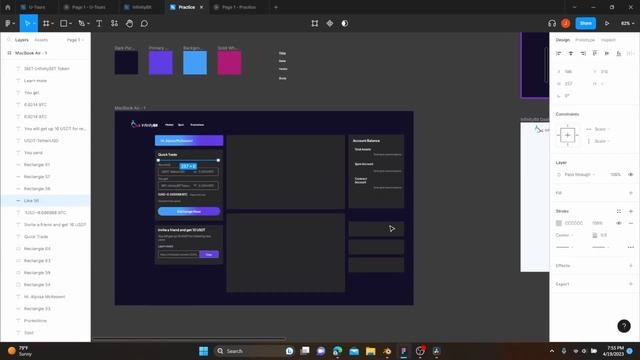This screenshot has width=640, height=360.
Task: Open pen tool dropdown arrow
Action: coord(89,24)
